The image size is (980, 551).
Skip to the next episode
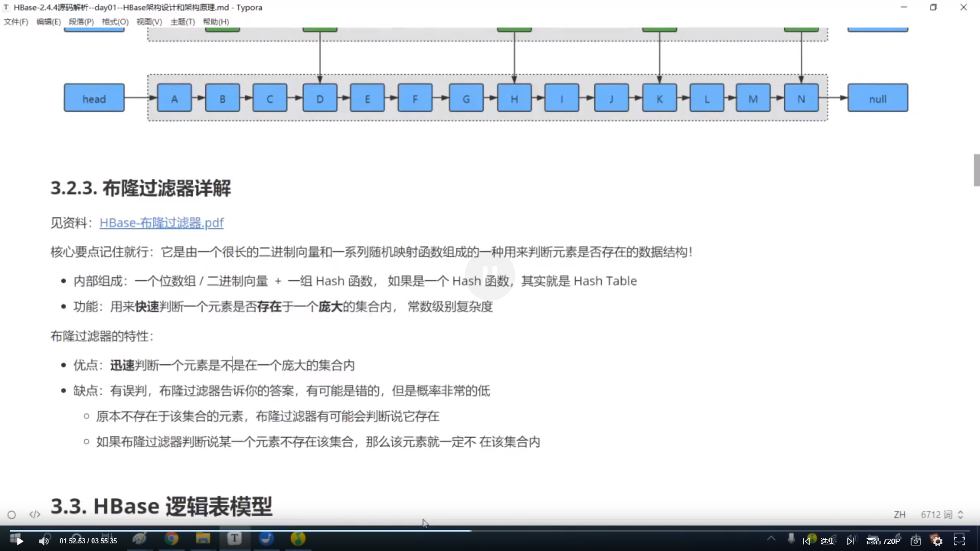[850, 541]
